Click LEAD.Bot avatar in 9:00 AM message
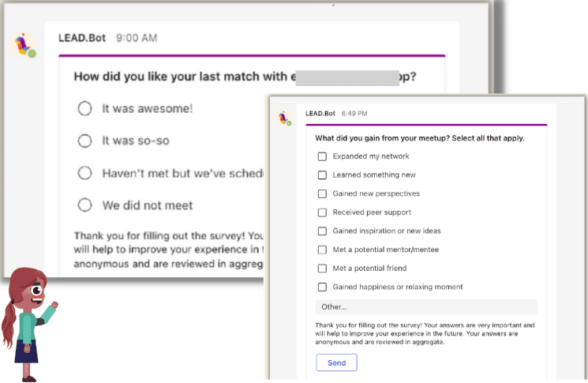 point(24,44)
